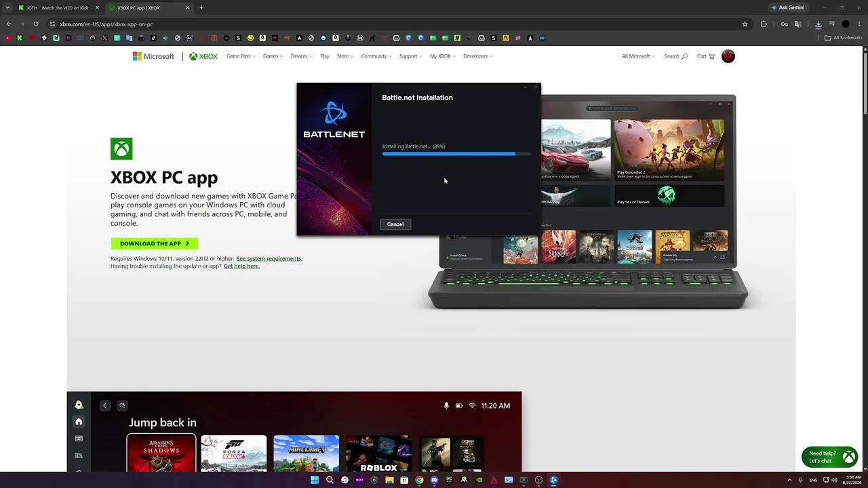Open Battle.net from the taskbar

click(x=553, y=480)
